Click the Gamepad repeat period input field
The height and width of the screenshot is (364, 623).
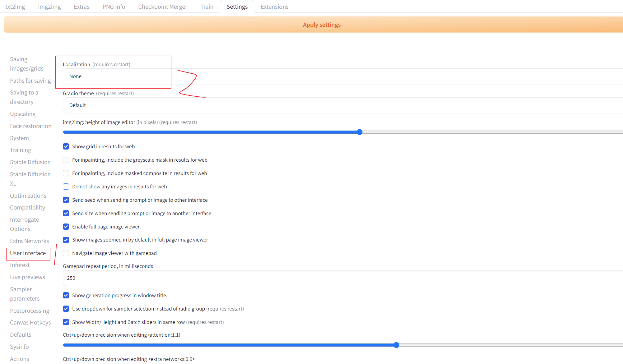[342, 278]
